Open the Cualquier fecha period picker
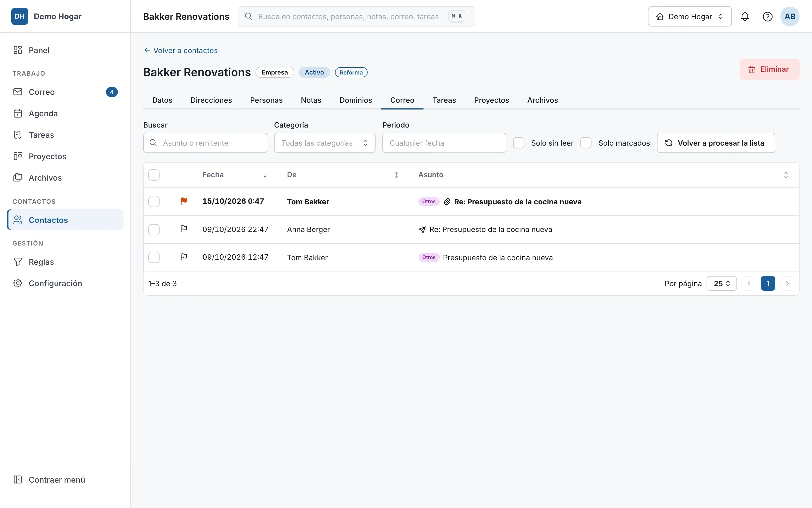 [x=444, y=143]
